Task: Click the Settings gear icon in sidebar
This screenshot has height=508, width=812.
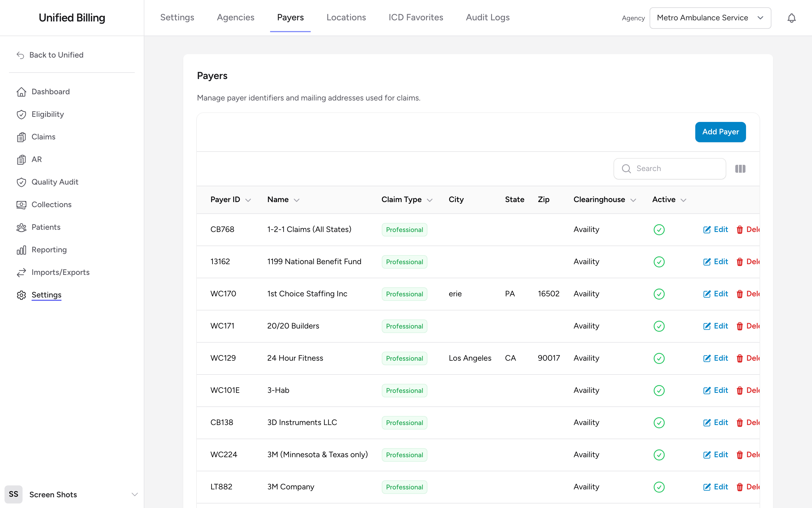Action: pos(21,295)
